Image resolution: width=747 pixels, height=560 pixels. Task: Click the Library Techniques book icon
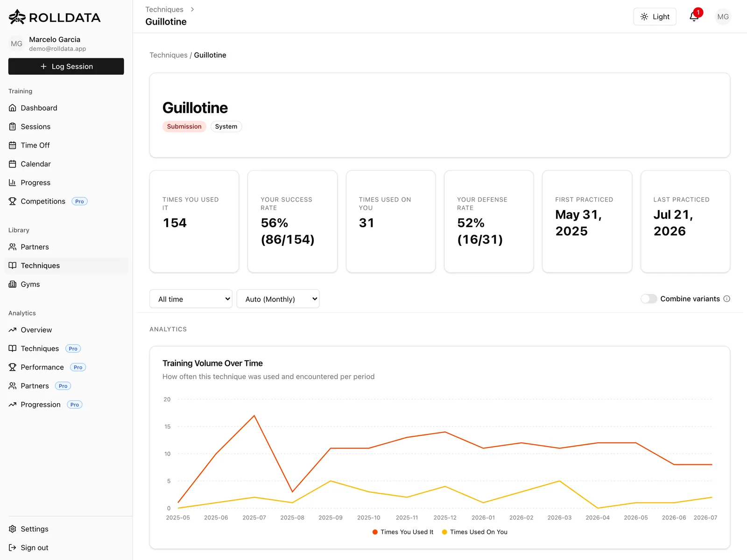click(x=13, y=266)
